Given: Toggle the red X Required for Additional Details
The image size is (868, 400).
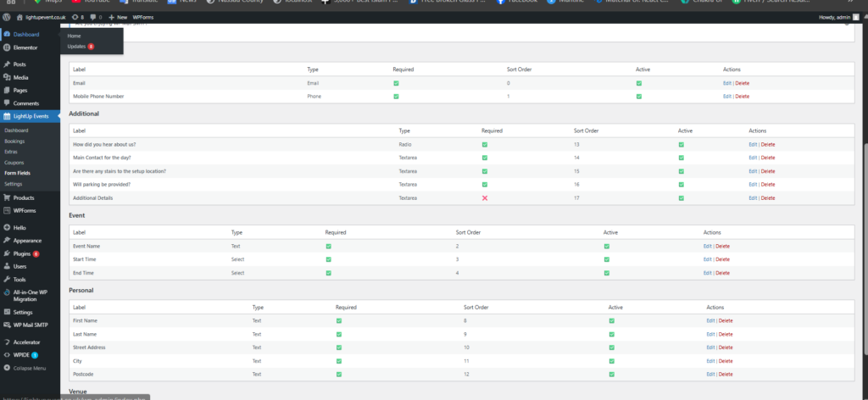Looking at the screenshot, I should pos(484,197).
